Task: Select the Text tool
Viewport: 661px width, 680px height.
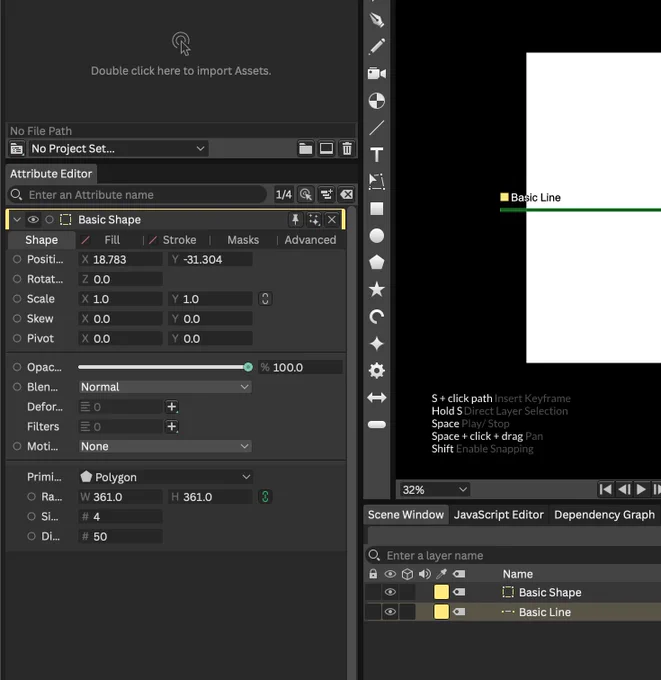Action: pyautogui.click(x=376, y=155)
